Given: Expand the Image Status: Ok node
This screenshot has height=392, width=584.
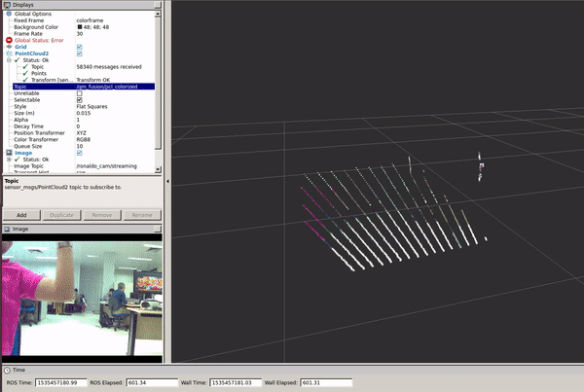Looking at the screenshot, I should tap(10, 160).
